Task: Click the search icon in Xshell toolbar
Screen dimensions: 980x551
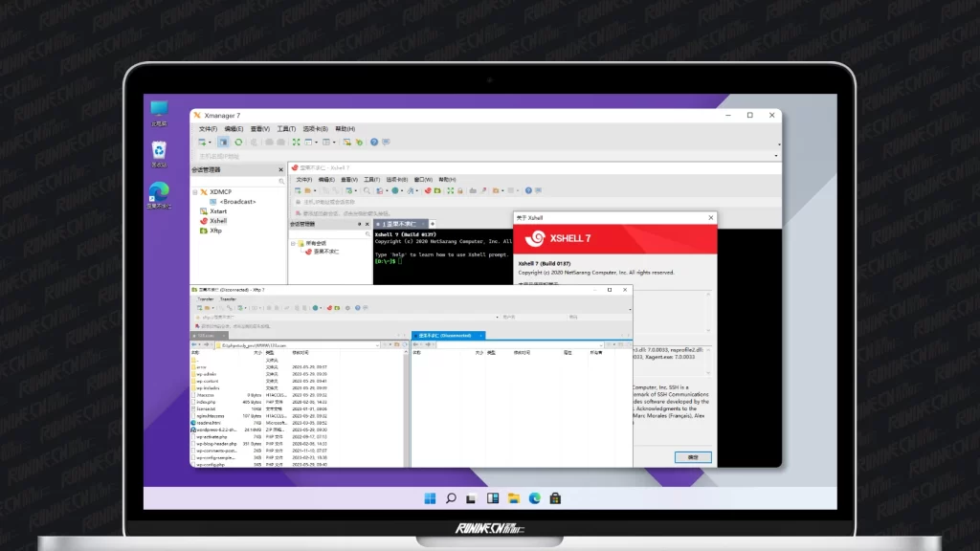Action: (367, 190)
